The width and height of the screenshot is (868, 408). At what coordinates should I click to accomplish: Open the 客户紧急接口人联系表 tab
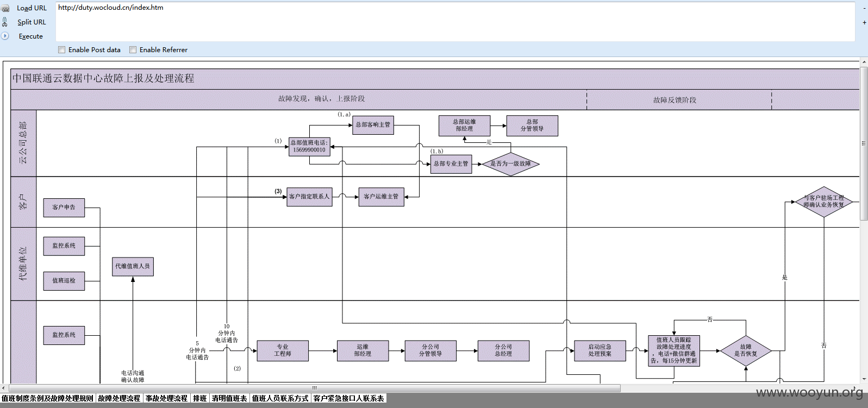348,398
